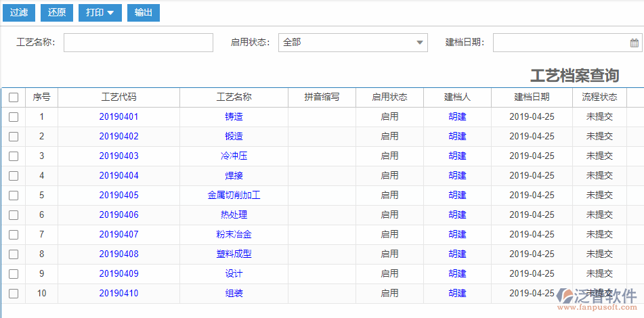The image size is (644, 318).
Task: Check the box for row 20190401
Action: pyautogui.click(x=14, y=117)
